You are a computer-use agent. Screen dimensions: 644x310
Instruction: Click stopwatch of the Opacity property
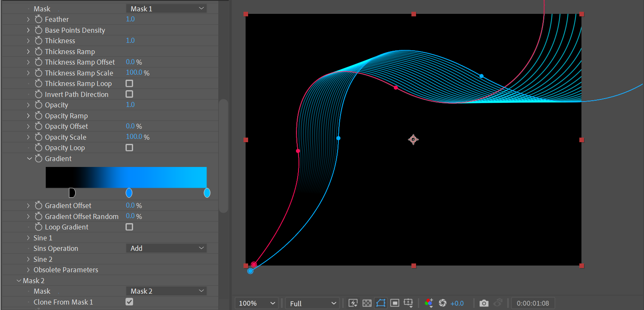[39, 105]
